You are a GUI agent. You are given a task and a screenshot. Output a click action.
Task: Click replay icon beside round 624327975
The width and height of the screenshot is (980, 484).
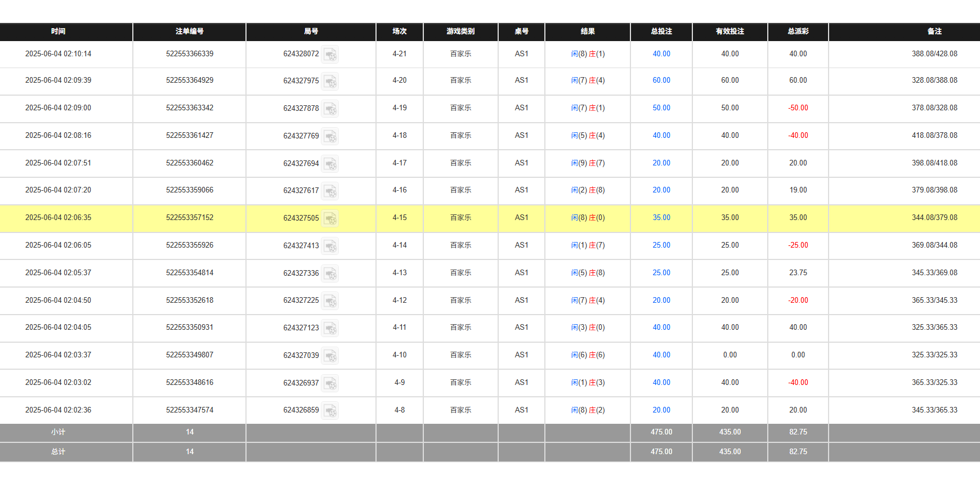(330, 82)
